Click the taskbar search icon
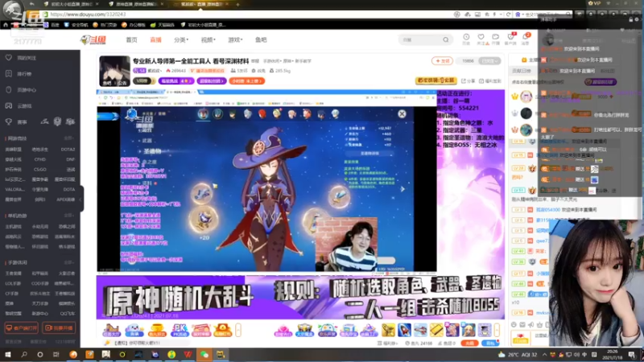 click(x=24, y=354)
